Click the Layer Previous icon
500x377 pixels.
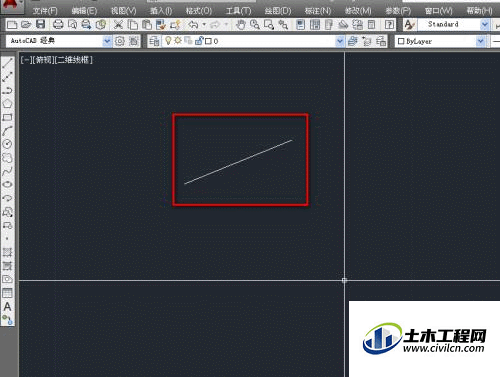tap(367, 41)
